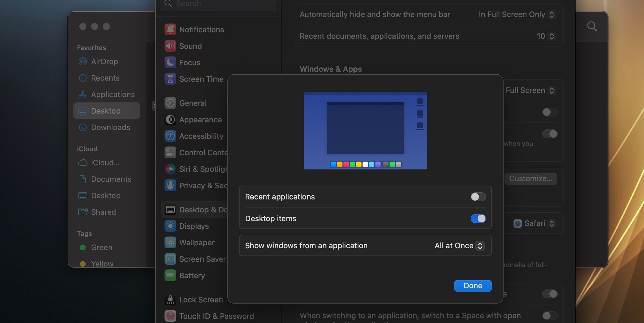
Task: Click the Finder search magnifier icon
Action: pyautogui.click(x=592, y=26)
